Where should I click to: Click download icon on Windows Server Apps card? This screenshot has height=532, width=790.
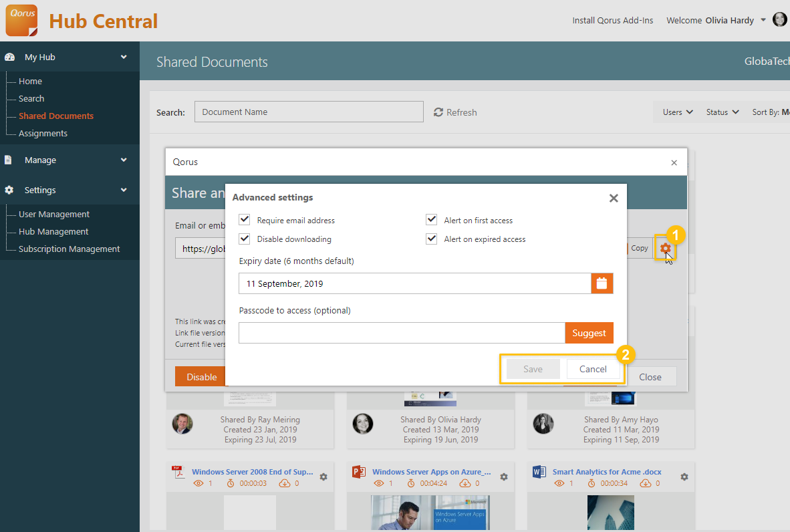[x=465, y=483]
